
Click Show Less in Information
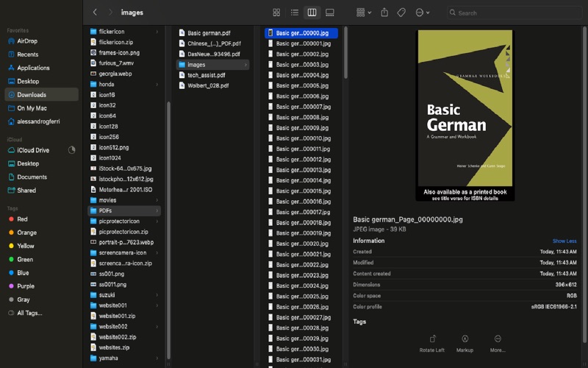(564, 241)
